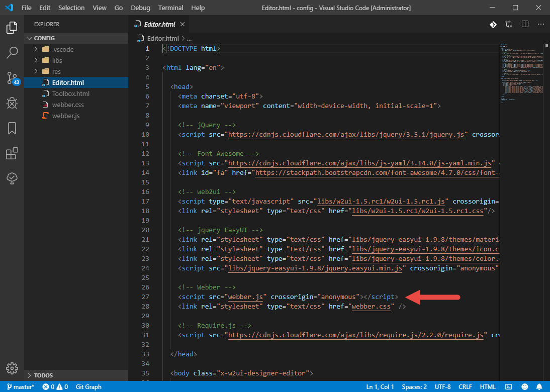Open the Extensions view icon

click(12, 154)
